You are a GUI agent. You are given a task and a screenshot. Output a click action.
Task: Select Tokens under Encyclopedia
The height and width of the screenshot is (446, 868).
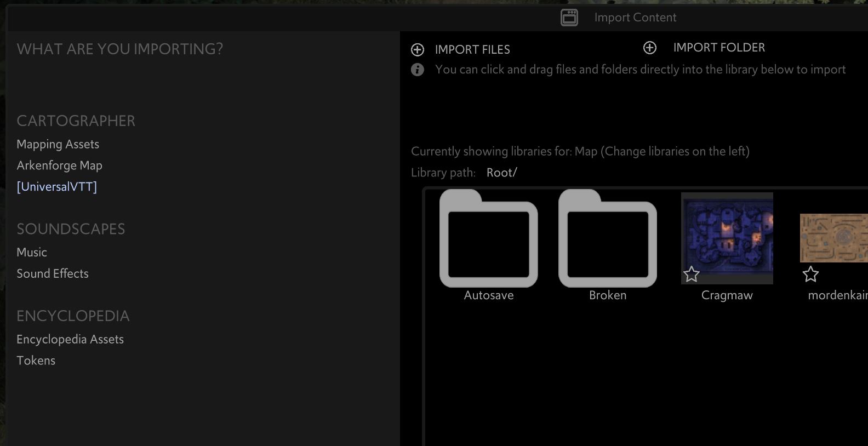click(x=36, y=361)
